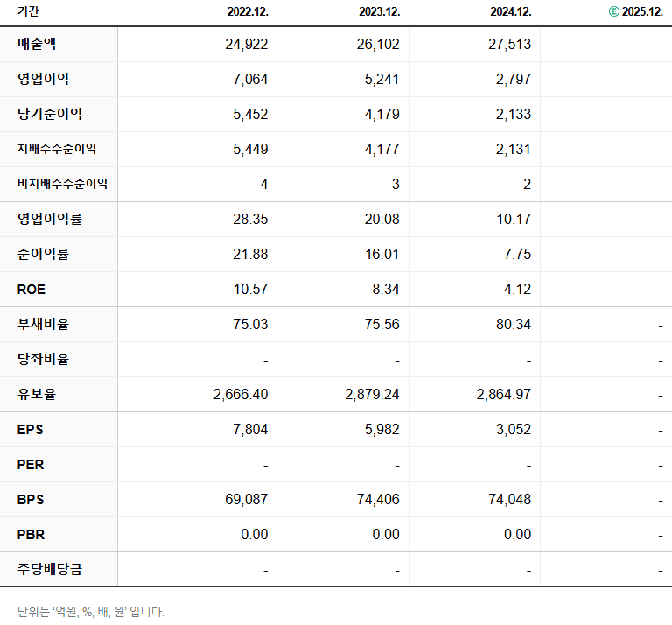Screen dimensions: 672x625
Task: Select BPS value 74,406
Action: pos(378,500)
